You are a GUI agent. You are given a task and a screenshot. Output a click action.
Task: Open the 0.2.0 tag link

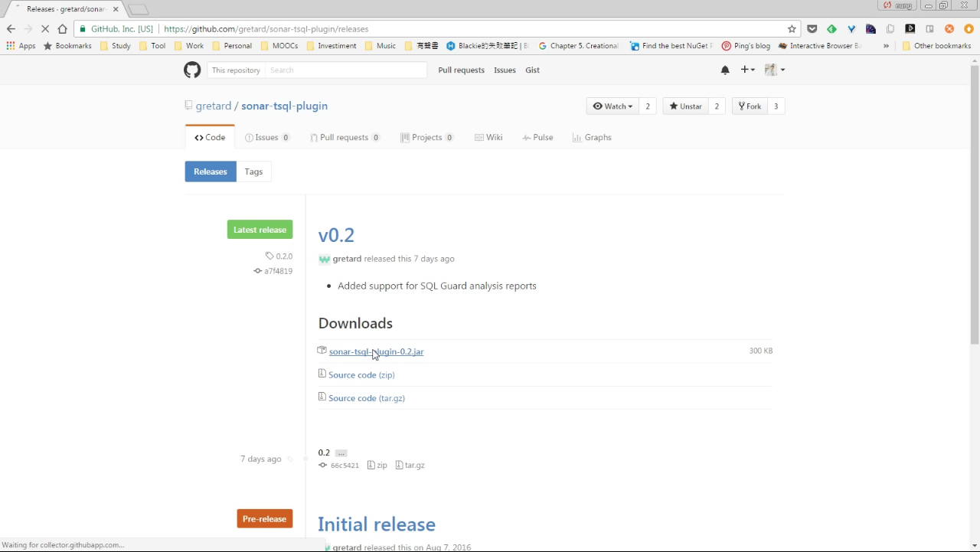279,256
